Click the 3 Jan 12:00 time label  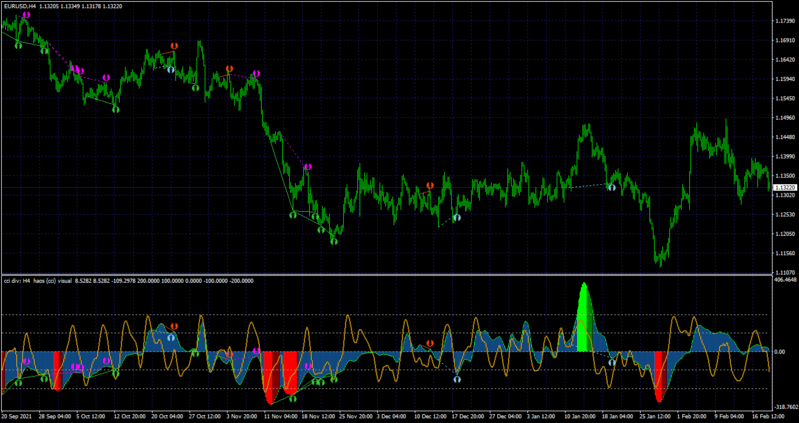542,416
